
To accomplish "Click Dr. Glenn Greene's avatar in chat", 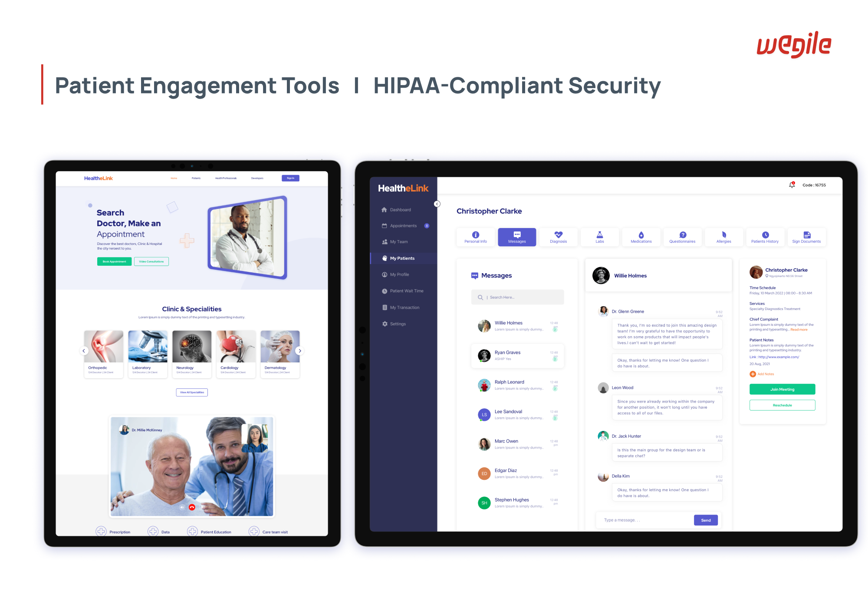I will [x=603, y=311].
